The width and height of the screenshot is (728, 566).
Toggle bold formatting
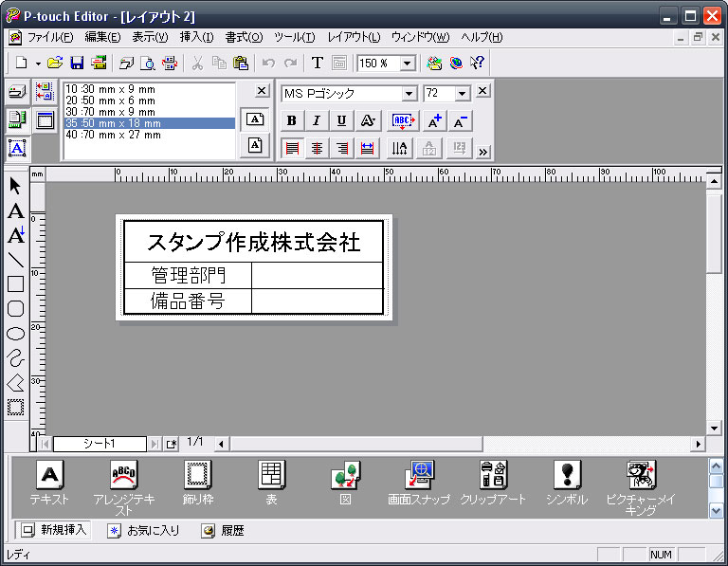coord(292,120)
